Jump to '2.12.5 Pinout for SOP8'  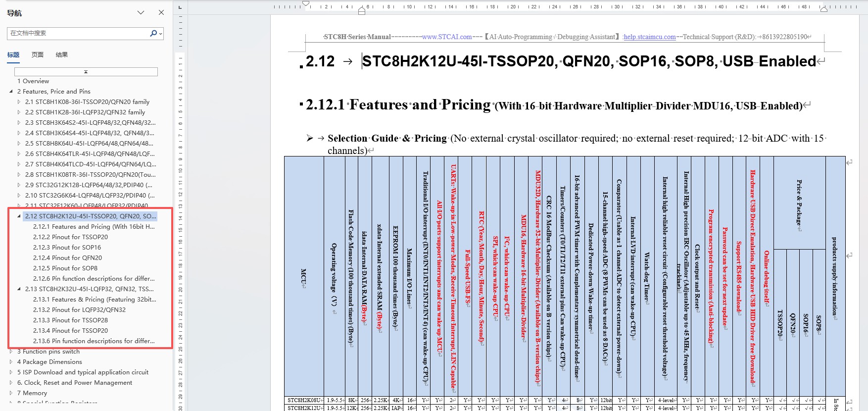coord(65,268)
